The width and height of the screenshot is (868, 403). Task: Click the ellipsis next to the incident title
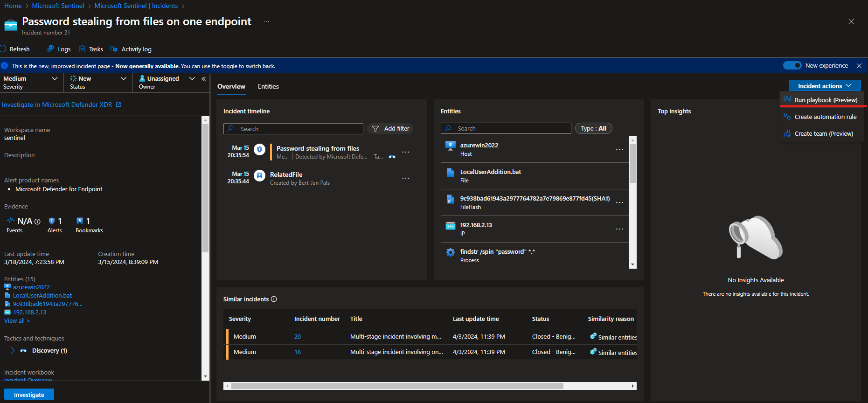[266, 21]
